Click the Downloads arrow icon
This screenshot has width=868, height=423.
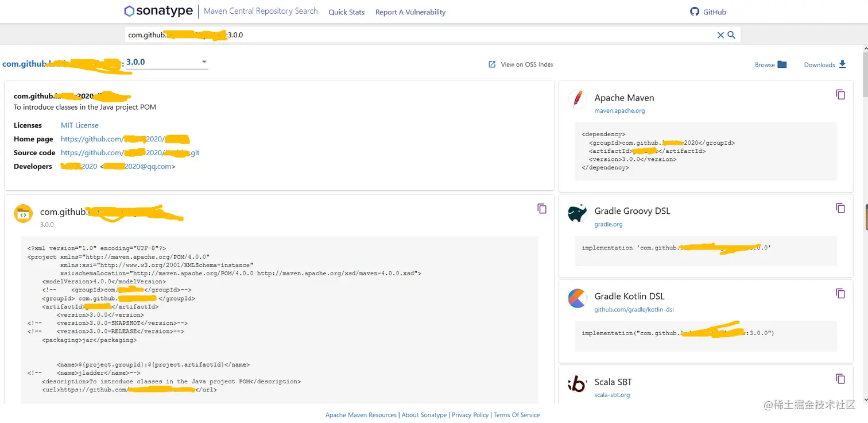click(x=842, y=64)
